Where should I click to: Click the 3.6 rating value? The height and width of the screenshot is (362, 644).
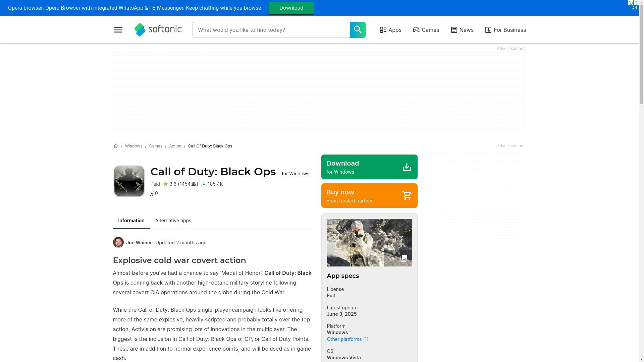click(x=173, y=184)
